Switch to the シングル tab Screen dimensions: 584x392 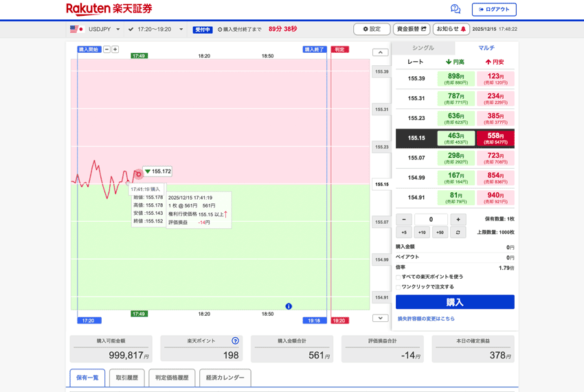[x=423, y=48]
